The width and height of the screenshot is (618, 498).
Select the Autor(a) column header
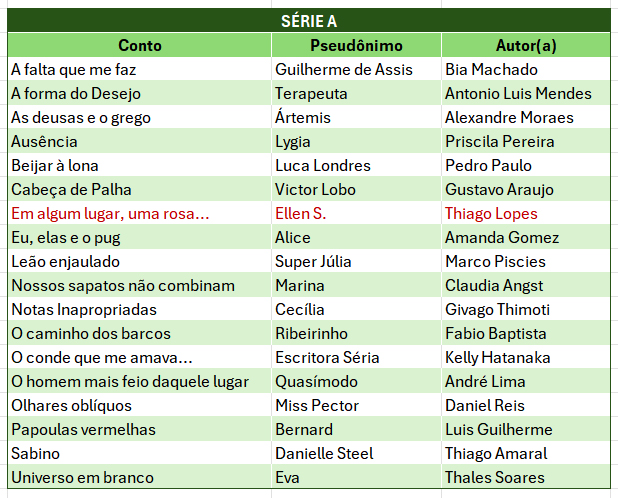[x=526, y=46]
